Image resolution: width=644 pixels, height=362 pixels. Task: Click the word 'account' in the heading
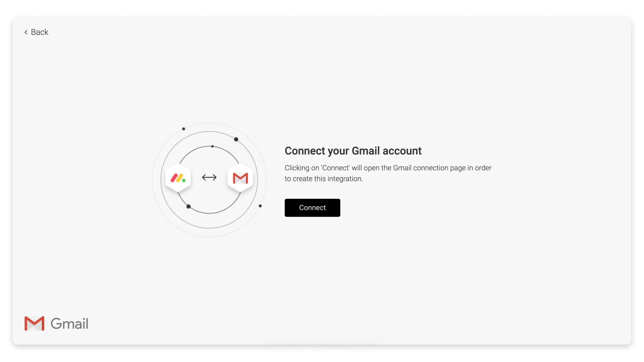pos(402,151)
